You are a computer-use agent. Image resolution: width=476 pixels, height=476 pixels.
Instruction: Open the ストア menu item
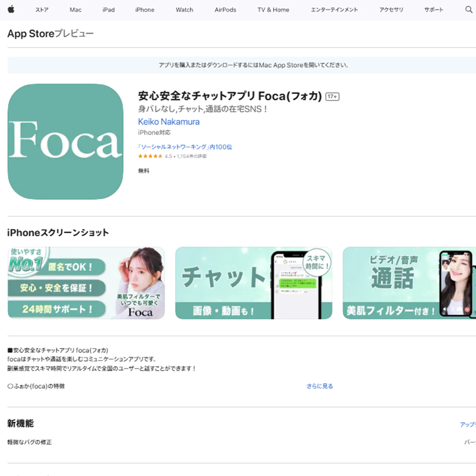42,10
